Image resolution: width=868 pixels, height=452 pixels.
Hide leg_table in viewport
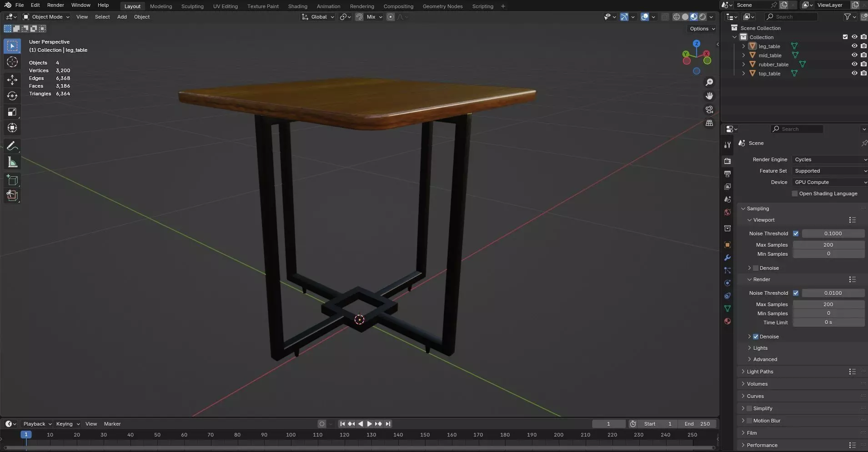854,46
